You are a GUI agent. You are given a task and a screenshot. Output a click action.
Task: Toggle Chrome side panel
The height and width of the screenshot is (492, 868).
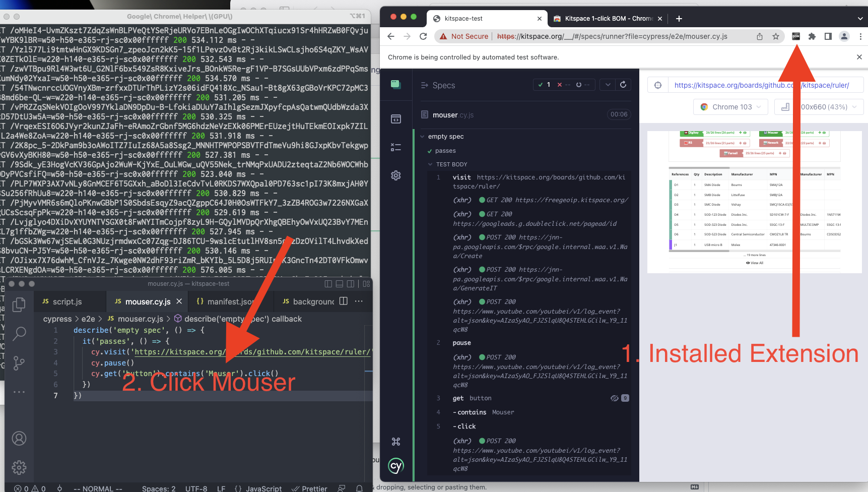[828, 36]
